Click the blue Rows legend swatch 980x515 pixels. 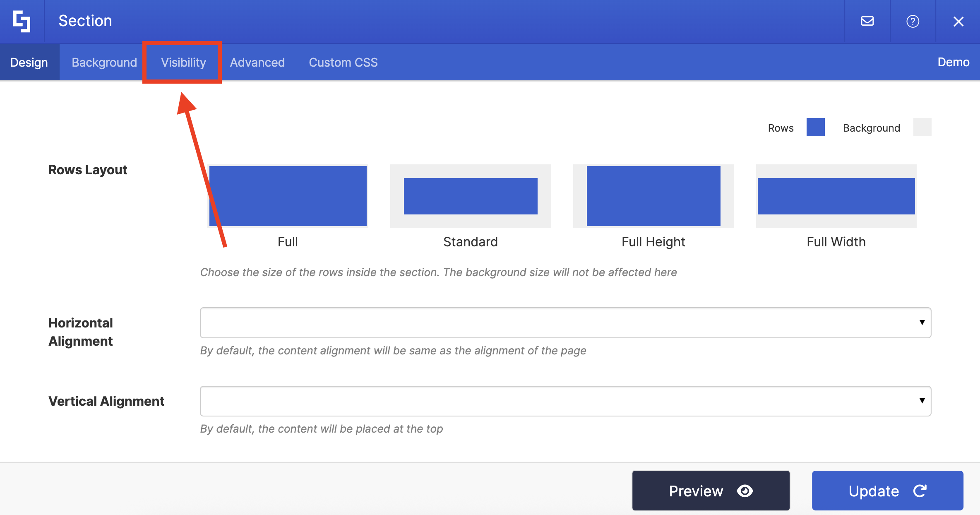click(x=815, y=127)
